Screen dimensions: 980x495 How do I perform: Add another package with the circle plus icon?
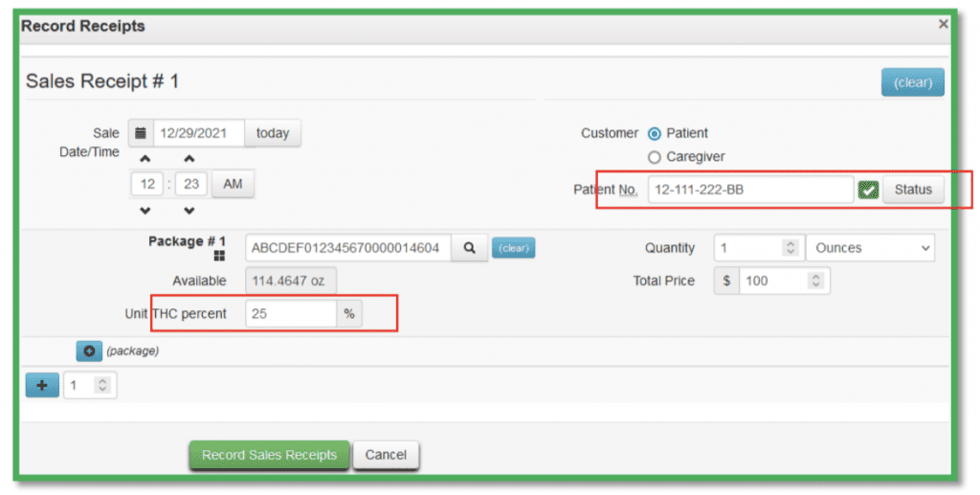pyautogui.click(x=89, y=351)
